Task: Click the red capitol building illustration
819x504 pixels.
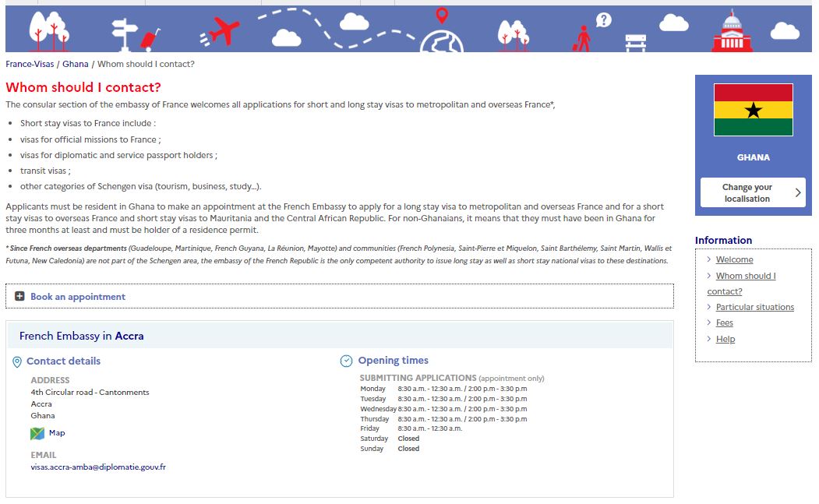Action: coord(732,31)
